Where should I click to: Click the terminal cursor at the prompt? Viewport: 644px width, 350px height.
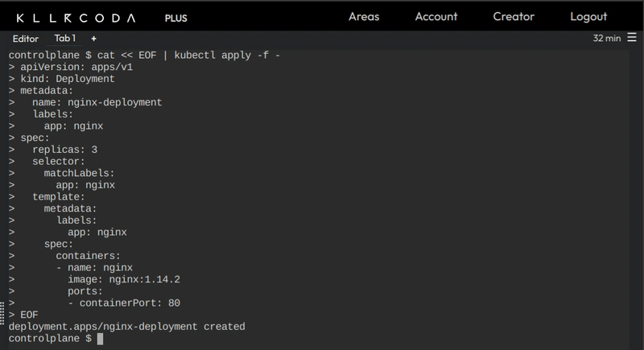point(100,339)
